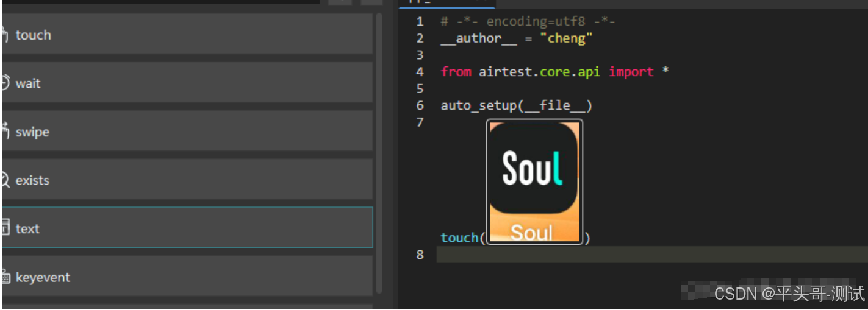Click line number 6 in gutter

pos(420,105)
